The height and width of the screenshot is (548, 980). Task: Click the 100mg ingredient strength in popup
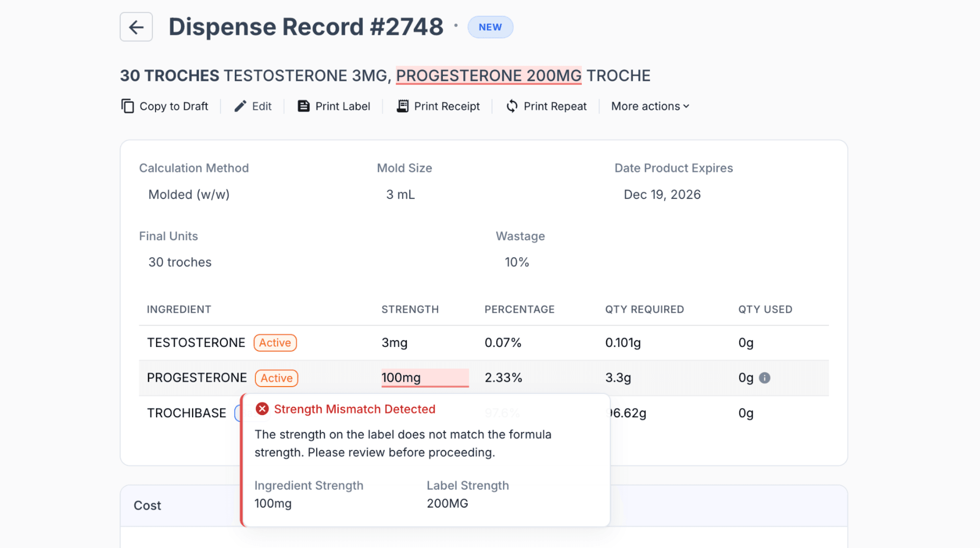273,503
